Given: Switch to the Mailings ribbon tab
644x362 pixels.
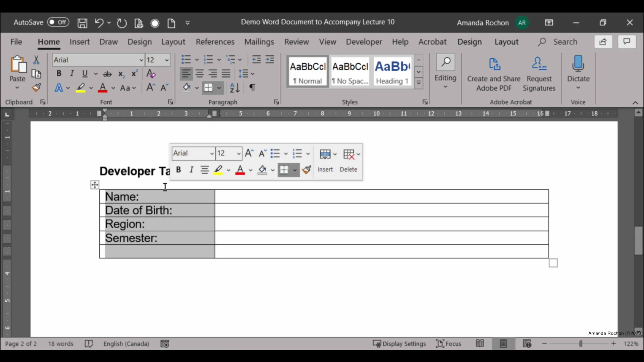Looking at the screenshot, I should click(x=259, y=42).
